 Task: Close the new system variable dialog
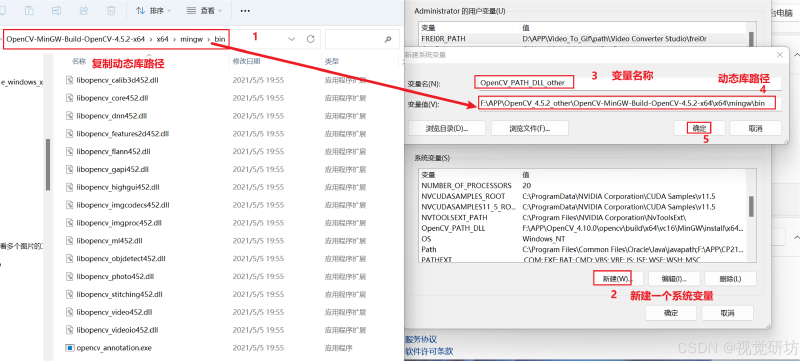[x=779, y=55]
